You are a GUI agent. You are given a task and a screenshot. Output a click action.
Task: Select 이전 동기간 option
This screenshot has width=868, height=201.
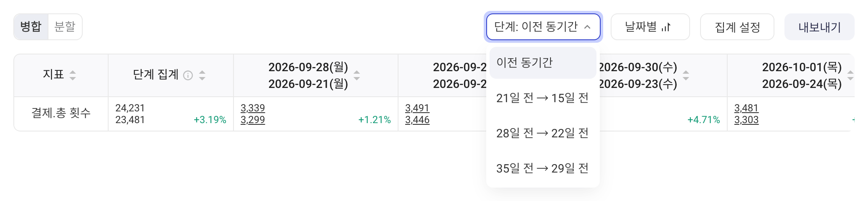(543, 63)
